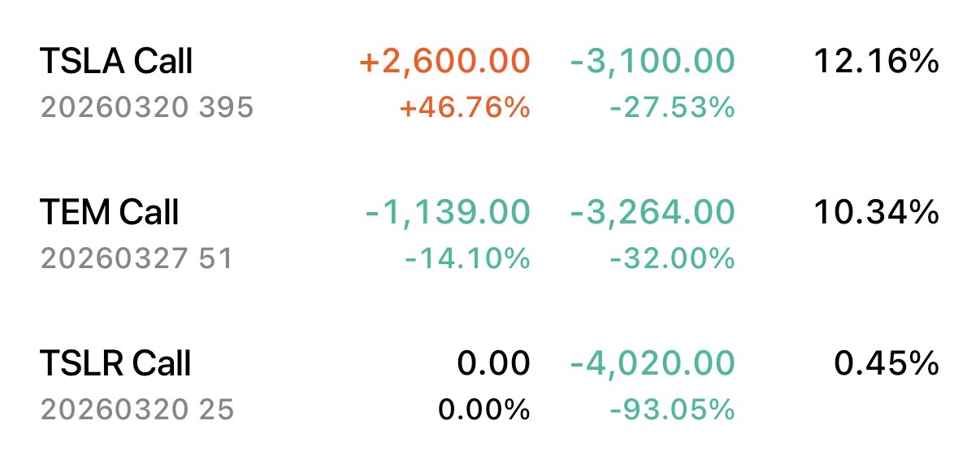Select the -27.53% loss percentage
The width and height of the screenshot is (980, 464).
[x=672, y=107]
